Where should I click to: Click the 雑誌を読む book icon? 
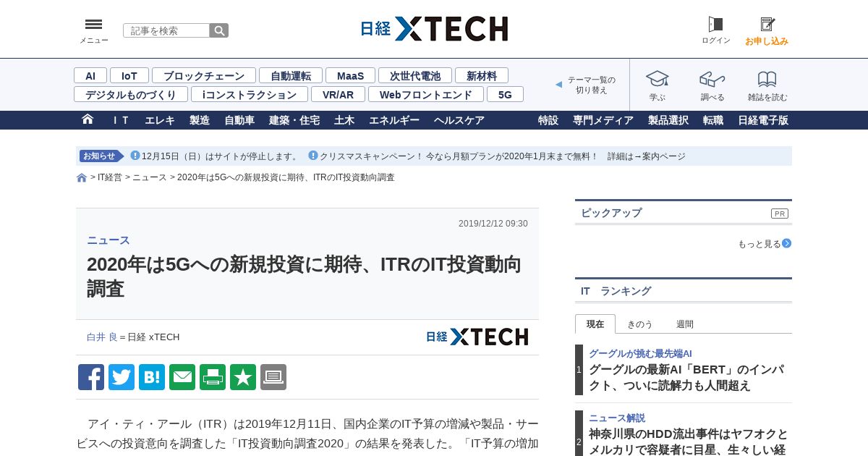coord(767,79)
